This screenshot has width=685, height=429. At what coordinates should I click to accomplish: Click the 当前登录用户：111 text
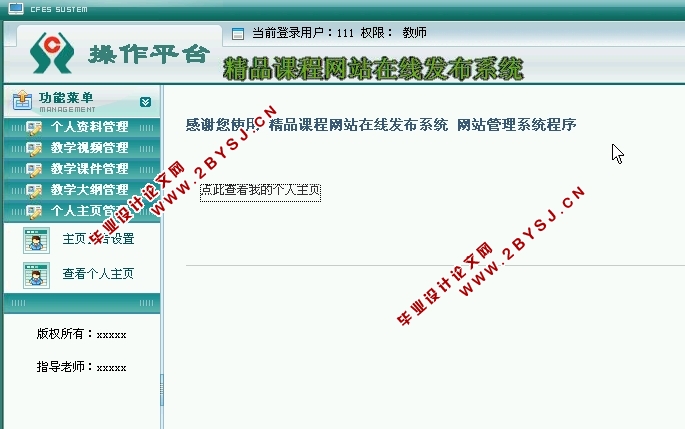[x=303, y=33]
